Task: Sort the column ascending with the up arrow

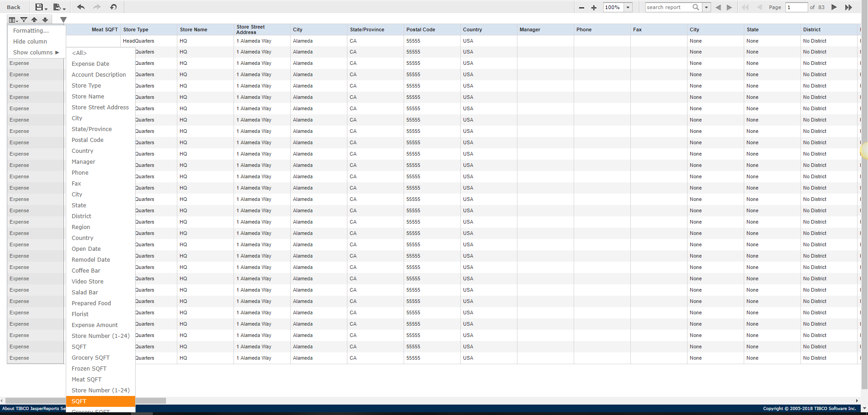Action: (x=34, y=20)
